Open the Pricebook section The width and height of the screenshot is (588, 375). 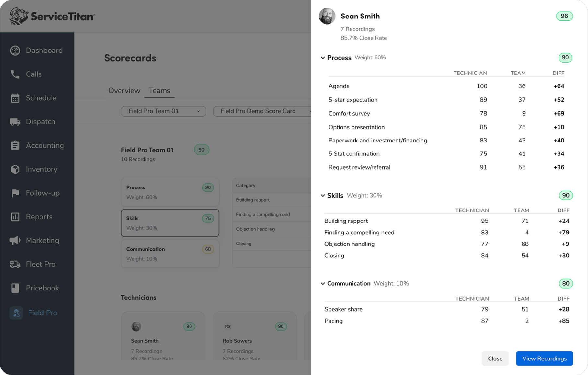point(15,288)
